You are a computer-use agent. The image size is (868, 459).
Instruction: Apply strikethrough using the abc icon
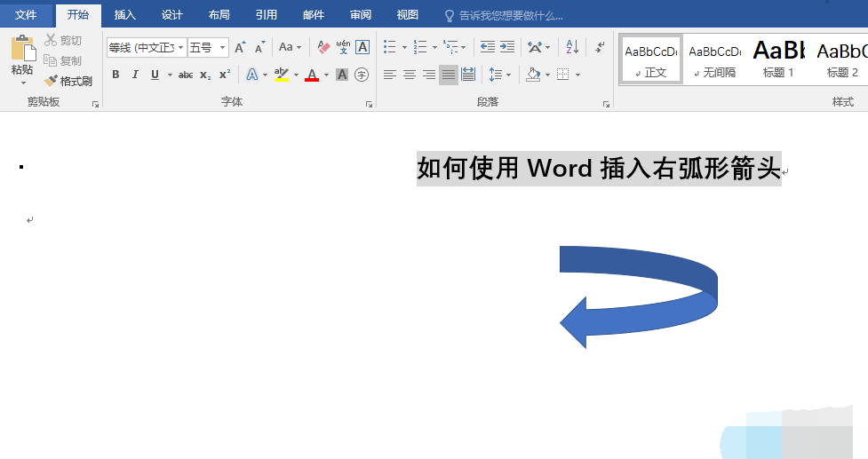(186, 75)
